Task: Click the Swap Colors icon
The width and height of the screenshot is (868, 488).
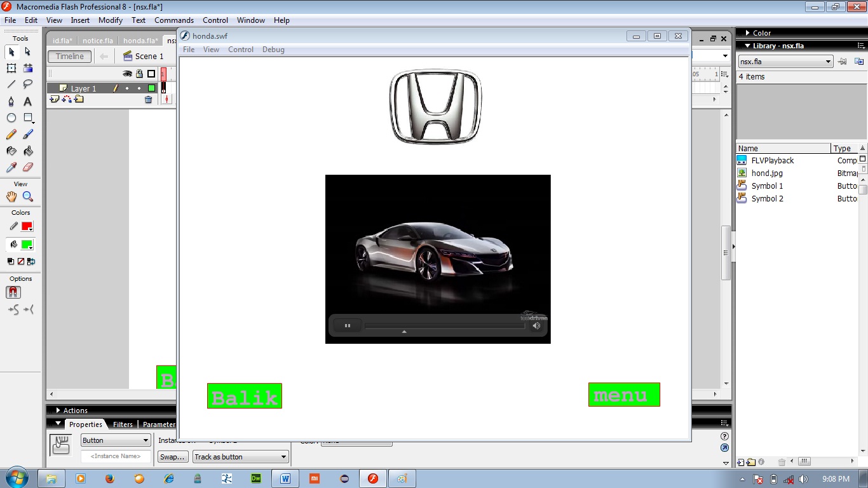Action: pos(31,261)
